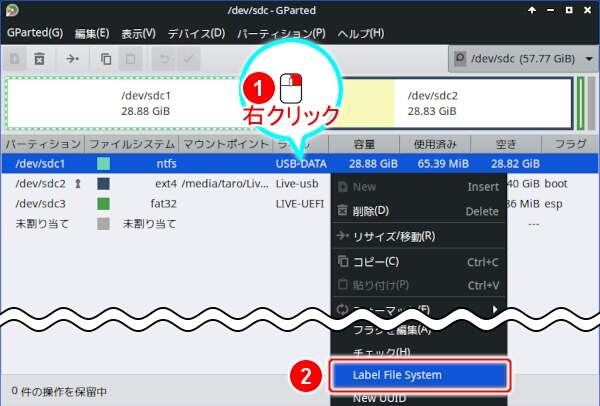Choose コピー(C) in the context menu
This screenshot has width=600, height=406.
(419, 262)
